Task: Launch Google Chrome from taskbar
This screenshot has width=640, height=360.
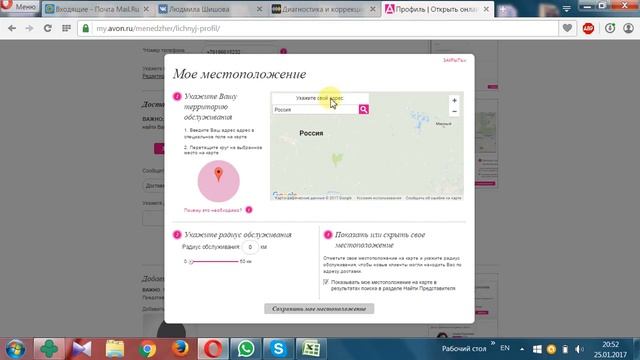Action: (x=147, y=349)
